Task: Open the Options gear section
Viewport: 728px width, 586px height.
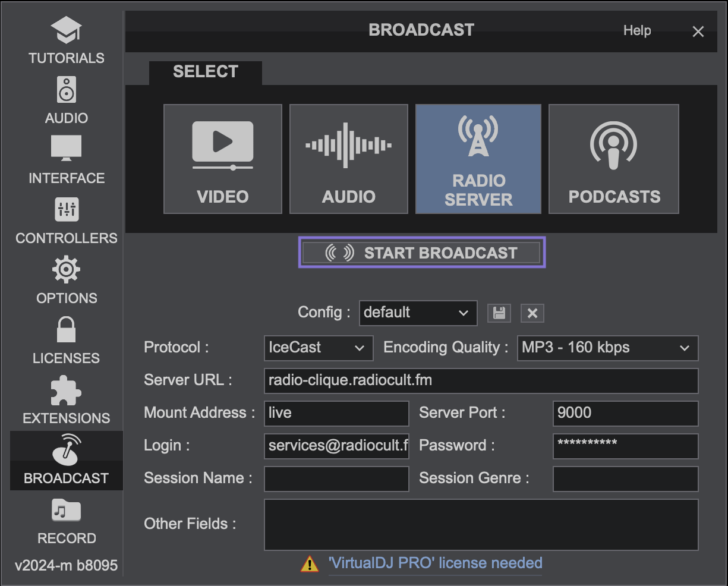Action: [x=66, y=281]
